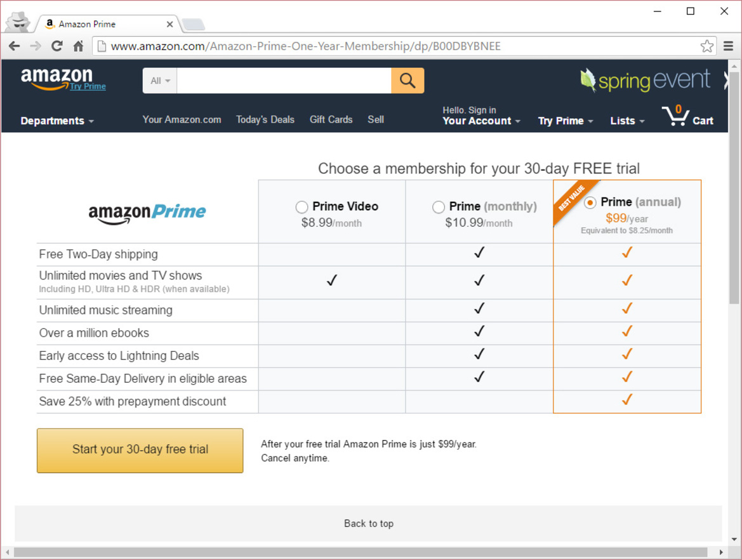
Task: Open the All search category dropdown
Action: tap(160, 81)
